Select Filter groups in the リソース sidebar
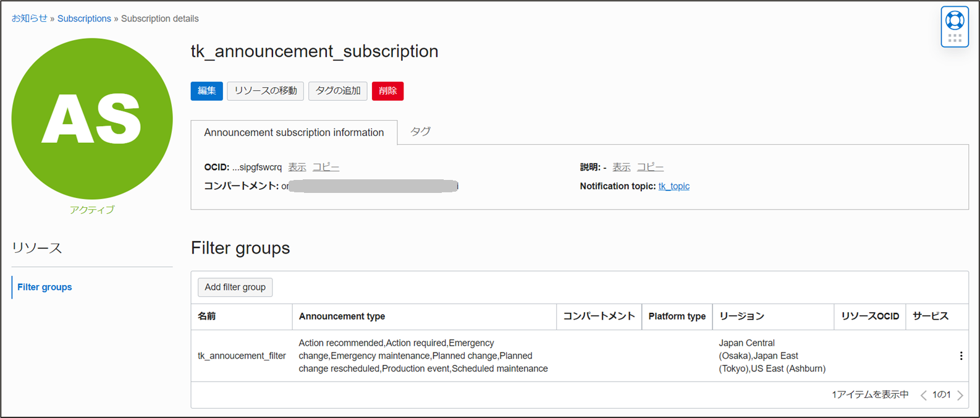 [44, 287]
